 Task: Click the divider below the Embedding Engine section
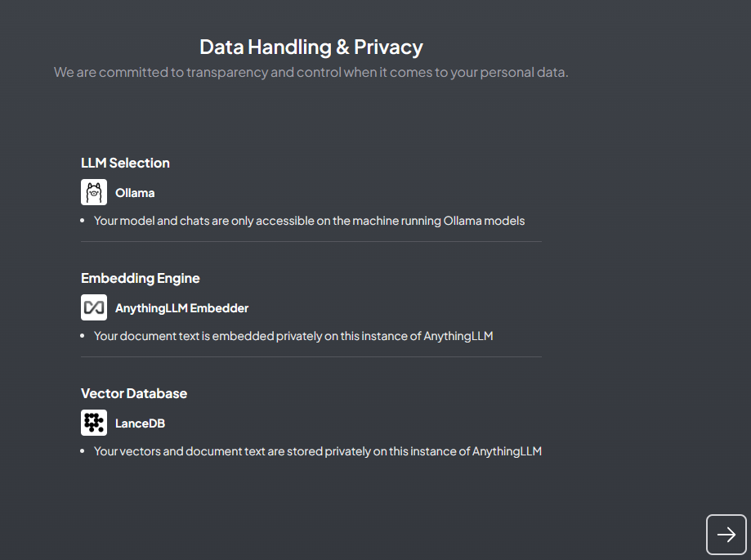pyautogui.click(x=311, y=357)
